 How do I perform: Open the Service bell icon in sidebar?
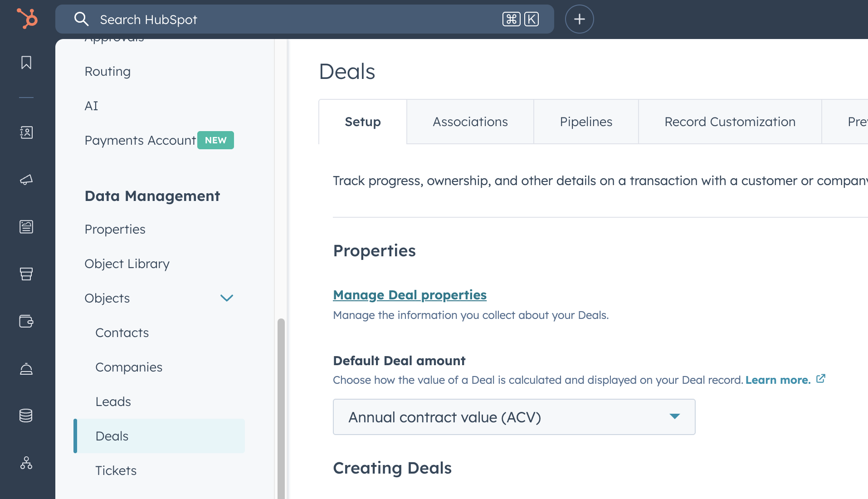coord(26,369)
